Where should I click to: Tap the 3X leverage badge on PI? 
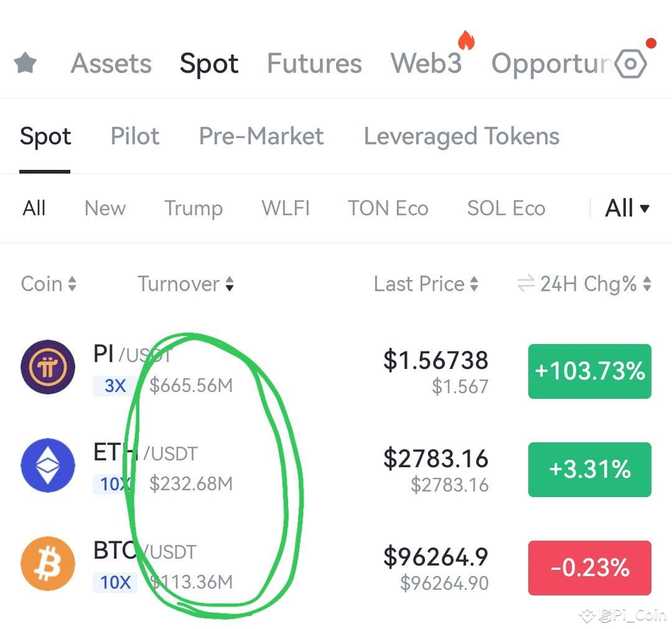click(115, 386)
